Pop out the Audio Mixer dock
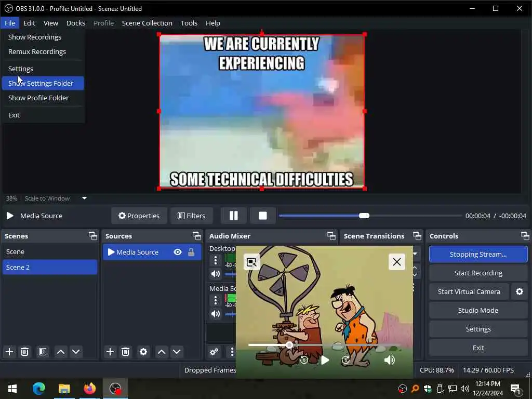Image resolution: width=532 pixels, height=399 pixels. click(331, 236)
